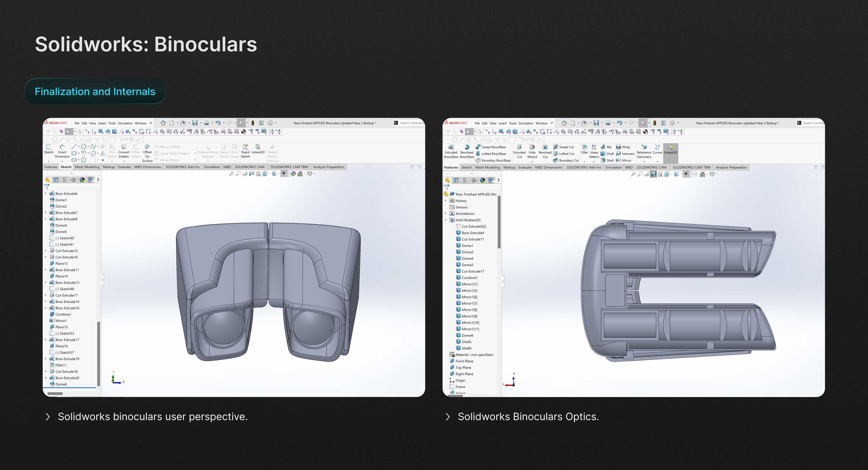
Task: Click the Finalization and Internals button
Action: [95, 91]
